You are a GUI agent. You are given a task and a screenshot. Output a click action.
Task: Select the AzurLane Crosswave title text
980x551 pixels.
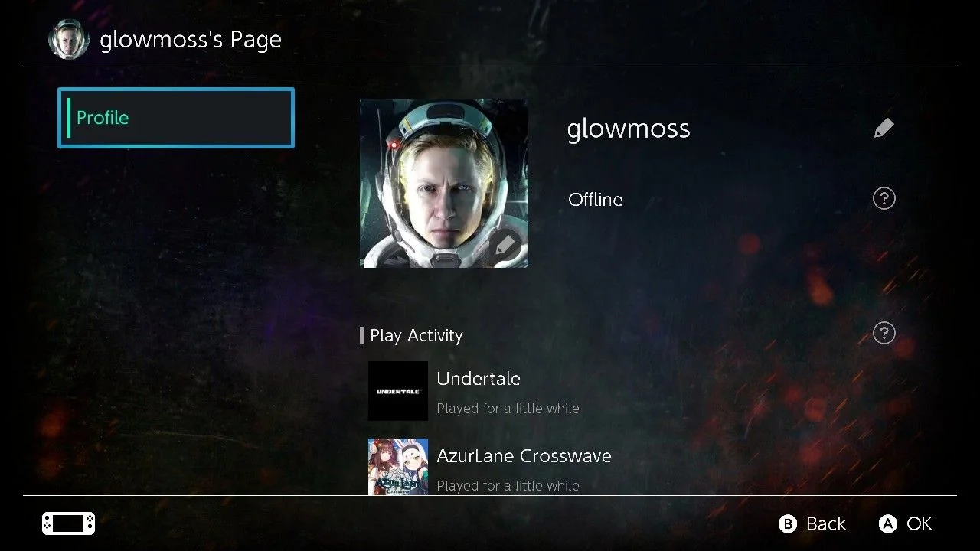click(x=524, y=456)
